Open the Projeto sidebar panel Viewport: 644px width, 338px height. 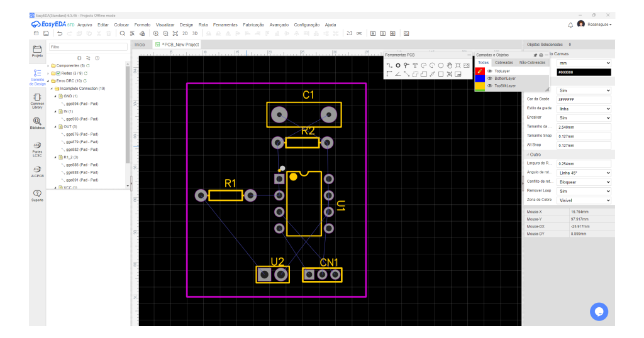[x=37, y=52]
